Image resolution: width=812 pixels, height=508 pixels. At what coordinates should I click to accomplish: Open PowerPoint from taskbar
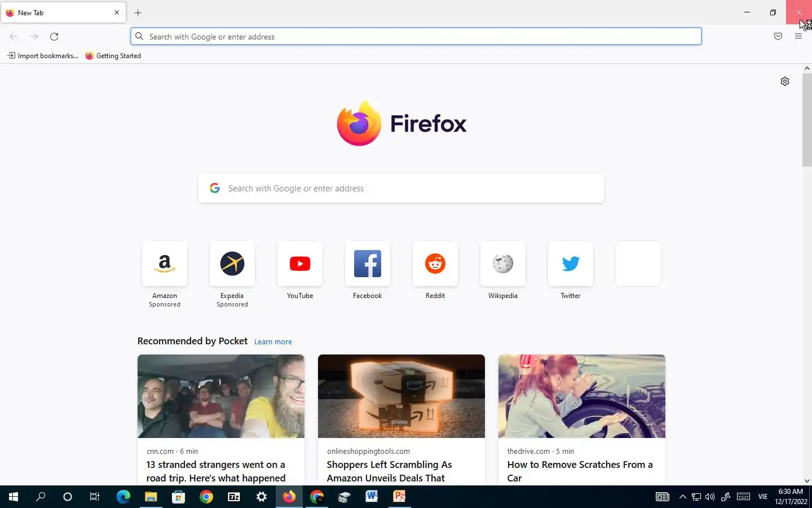pyautogui.click(x=399, y=497)
